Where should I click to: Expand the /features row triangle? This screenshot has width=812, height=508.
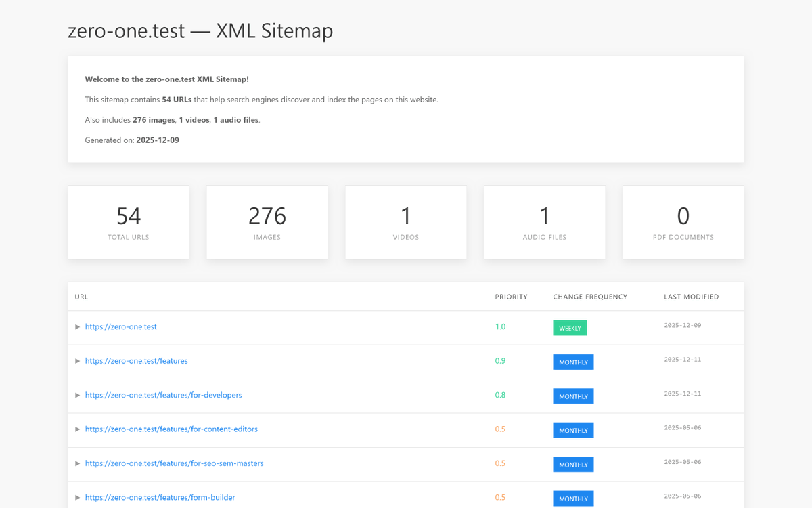[x=78, y=361]
